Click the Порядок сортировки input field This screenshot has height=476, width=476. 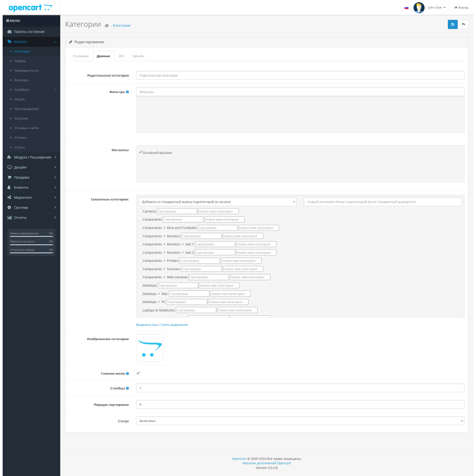[300, 405]
